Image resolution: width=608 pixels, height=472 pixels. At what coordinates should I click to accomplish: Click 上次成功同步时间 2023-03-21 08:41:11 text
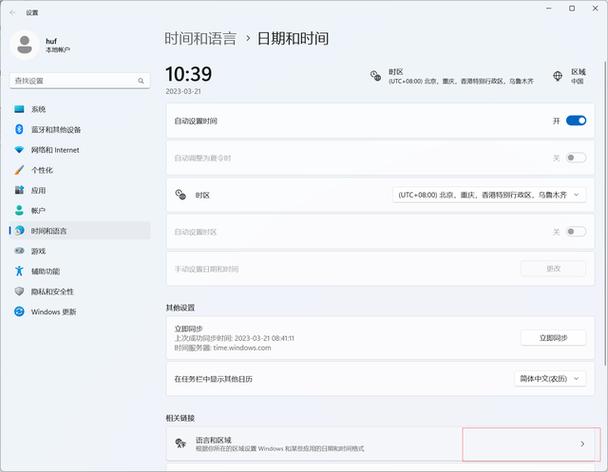234,338
